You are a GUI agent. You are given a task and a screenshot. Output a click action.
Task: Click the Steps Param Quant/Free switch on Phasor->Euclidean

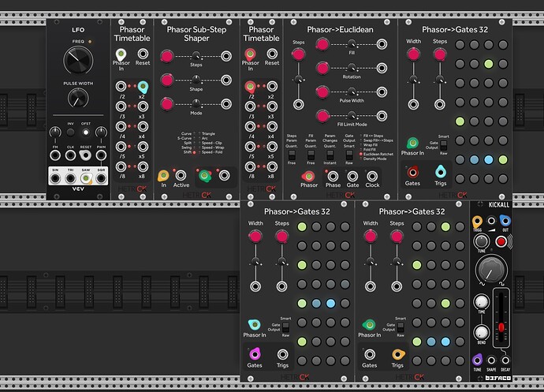point(292,155)
